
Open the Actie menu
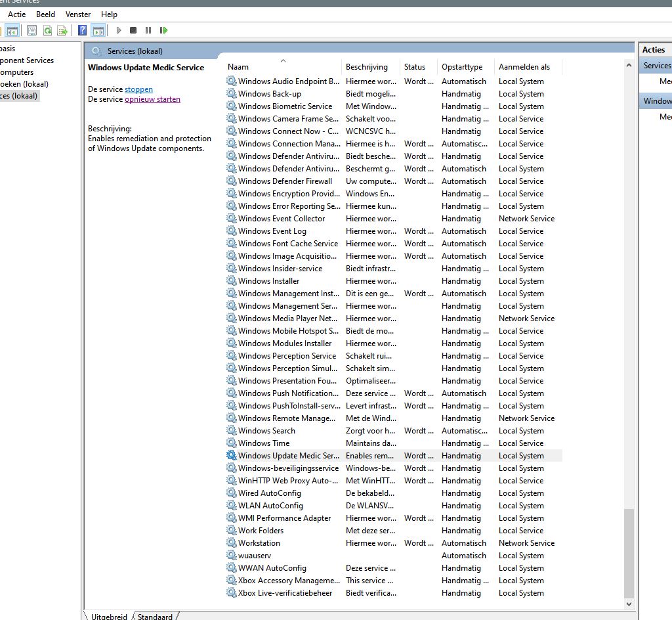coord(17,14)
